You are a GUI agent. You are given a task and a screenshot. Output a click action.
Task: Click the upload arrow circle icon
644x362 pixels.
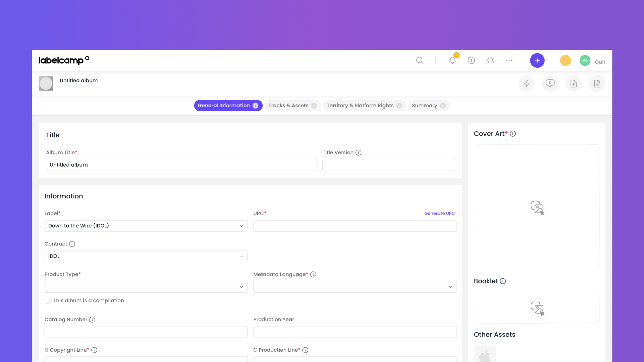pyautogui.click(x=471, y=60)
